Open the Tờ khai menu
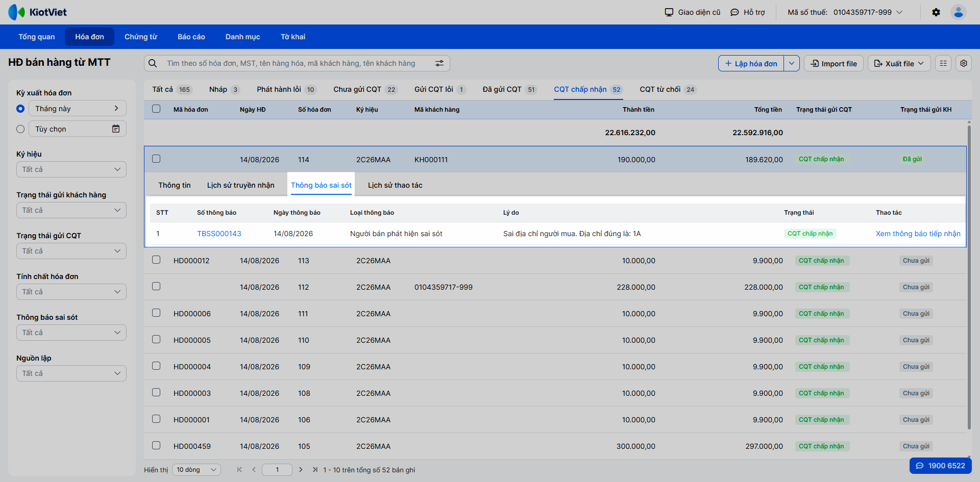The width and height of the screenshot is (980, 482). tap(293, 37)
